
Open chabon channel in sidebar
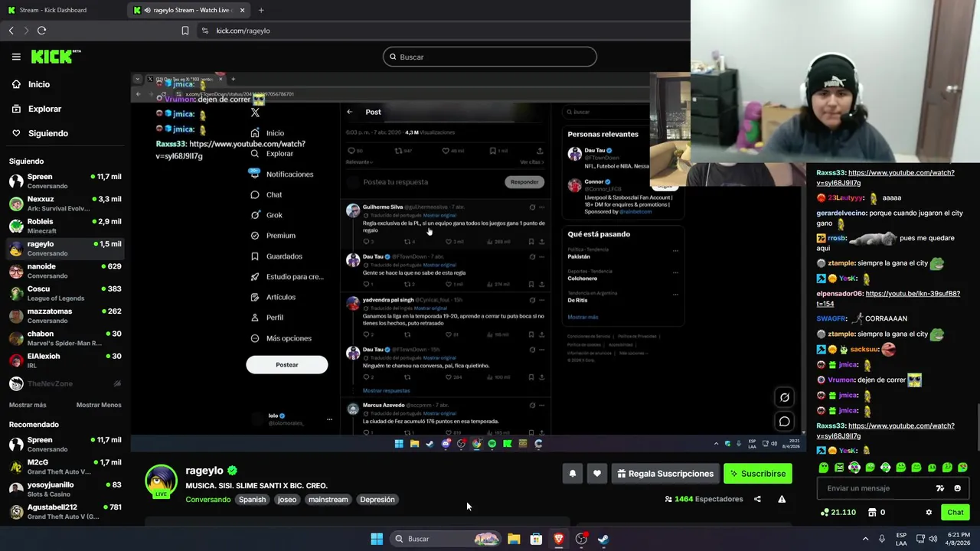coord(65,338)
